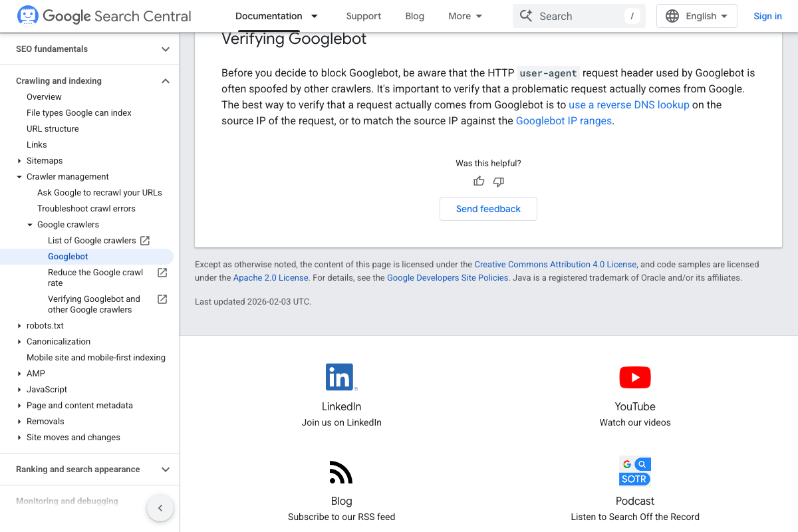The height and width of the screenshot is (532, 798).
Task: Click Subscribe to our RSS feed text
Action: 341,517
